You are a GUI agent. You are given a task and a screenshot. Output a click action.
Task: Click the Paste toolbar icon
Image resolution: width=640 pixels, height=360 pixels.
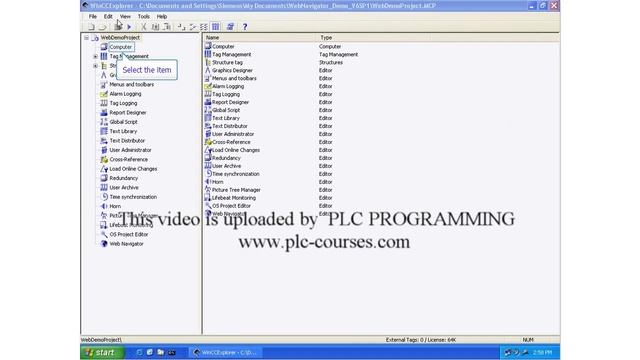click(167, 27)
